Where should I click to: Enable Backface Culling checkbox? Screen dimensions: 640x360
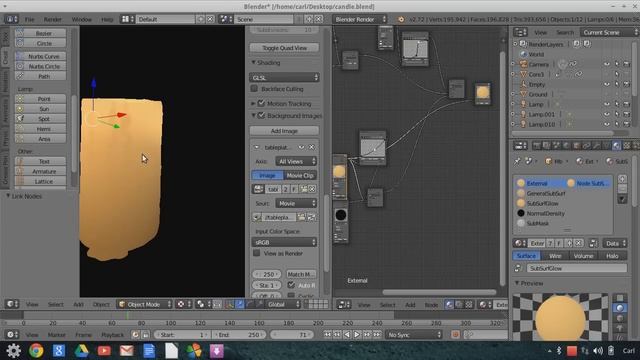[254, 89]
